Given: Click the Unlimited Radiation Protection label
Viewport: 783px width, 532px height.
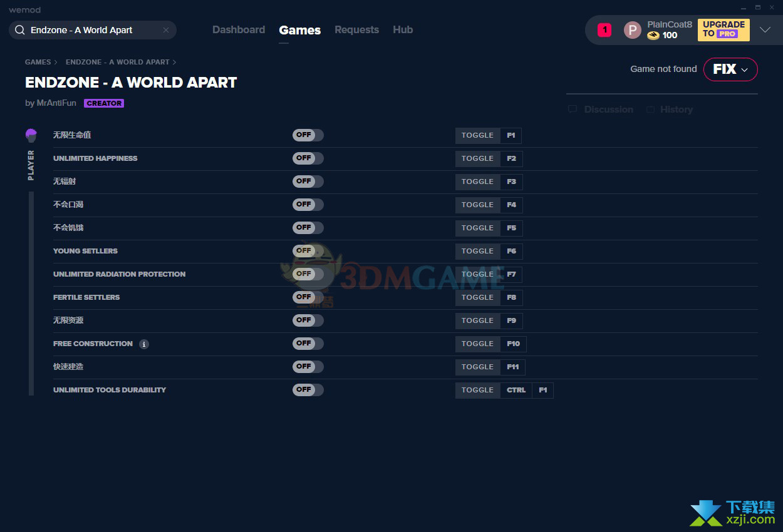Looking at the screenshot, I should tap(120, 274).
